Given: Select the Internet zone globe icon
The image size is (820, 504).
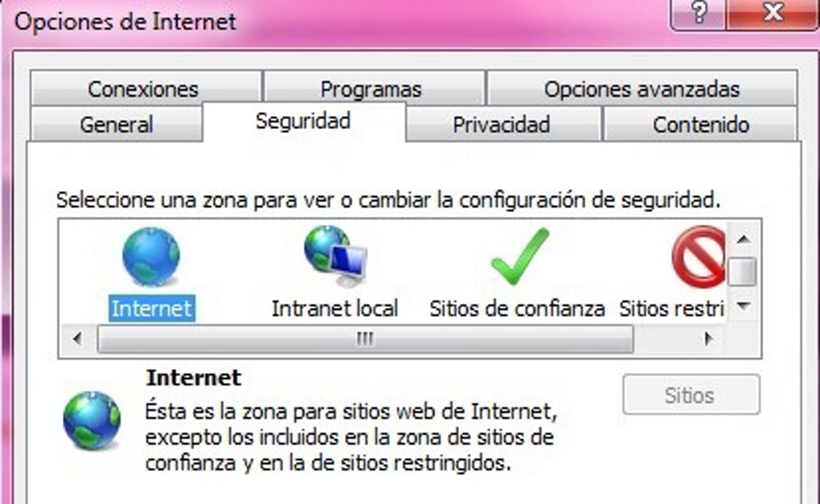Looking at the screenshot, I should pyautogui.click(x=151, y=257).
